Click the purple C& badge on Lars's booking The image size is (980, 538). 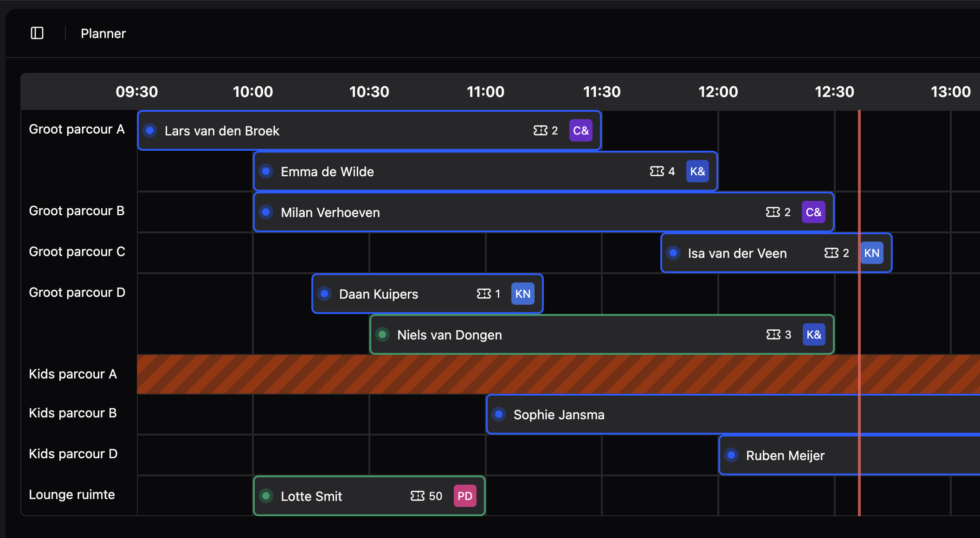[x=580, y=131]
